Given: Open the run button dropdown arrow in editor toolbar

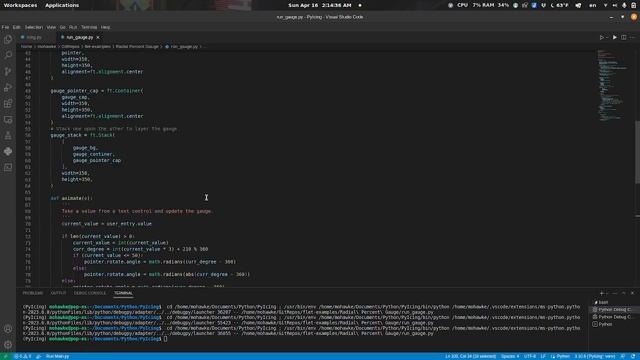Looking at the screenshot, I should point(607,37).
